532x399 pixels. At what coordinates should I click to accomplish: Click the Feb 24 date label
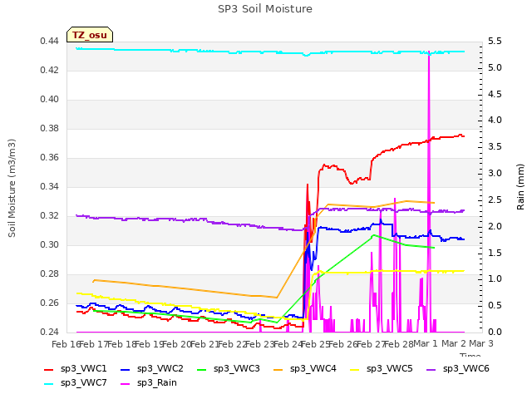288,344
